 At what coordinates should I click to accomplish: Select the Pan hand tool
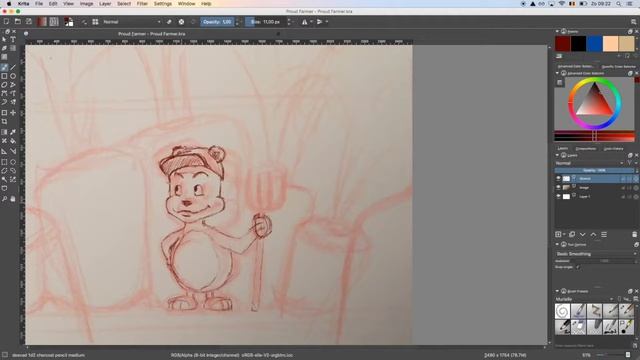pyautogui.click(x=13, y=199)
